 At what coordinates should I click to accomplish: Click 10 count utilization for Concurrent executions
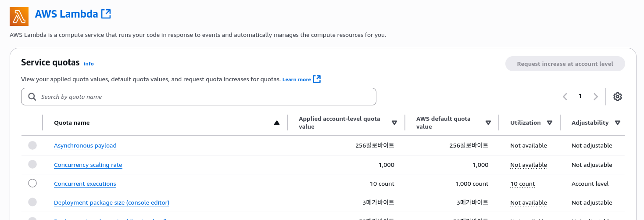pyautogui.click(x=522, y=184)
